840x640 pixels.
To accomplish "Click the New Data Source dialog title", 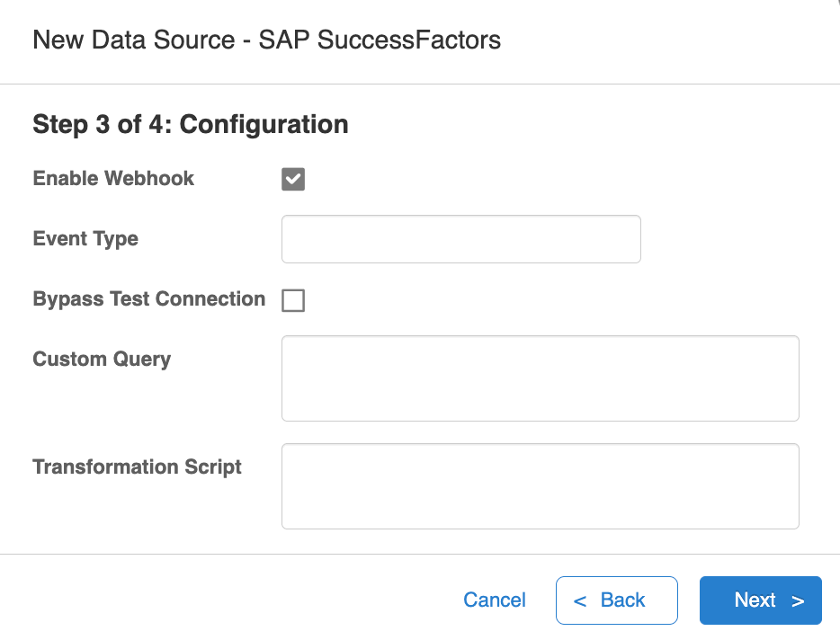I will tap(266, 40).
